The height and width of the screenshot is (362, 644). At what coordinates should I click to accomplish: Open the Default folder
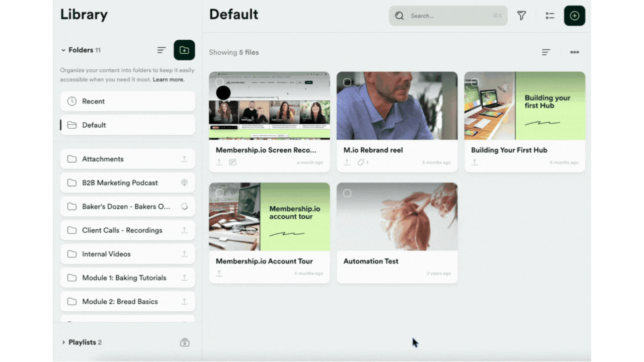click(128, 125)
